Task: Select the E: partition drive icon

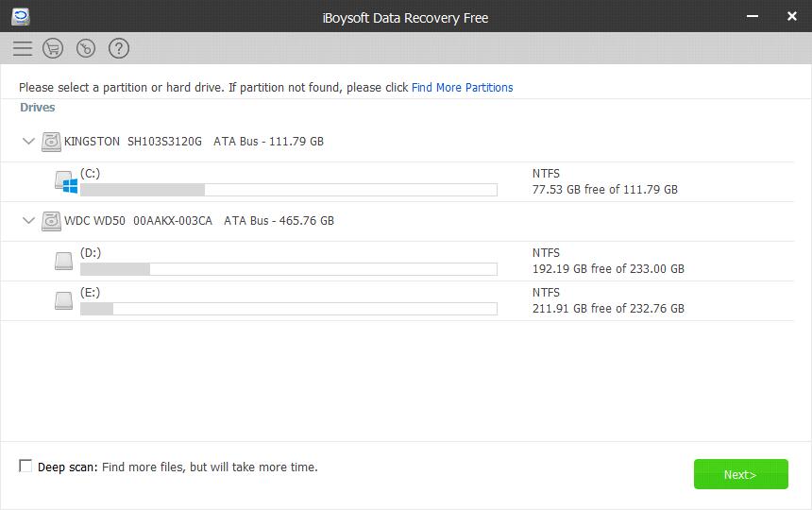Action: [64, 300]
